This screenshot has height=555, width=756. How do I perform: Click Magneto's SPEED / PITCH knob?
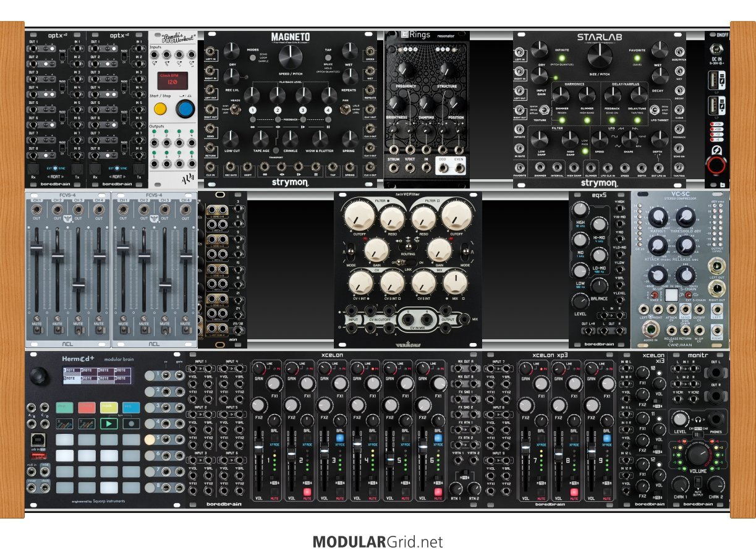point(290,57)
